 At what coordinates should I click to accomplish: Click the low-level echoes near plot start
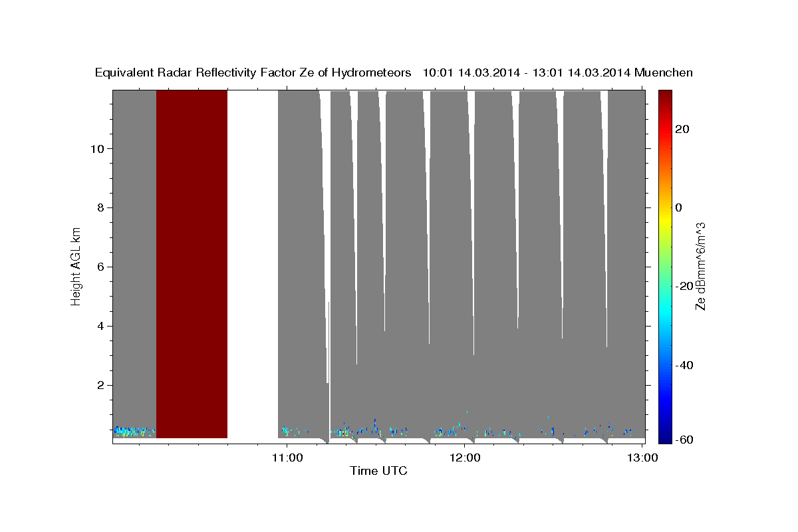pos(134,431)
